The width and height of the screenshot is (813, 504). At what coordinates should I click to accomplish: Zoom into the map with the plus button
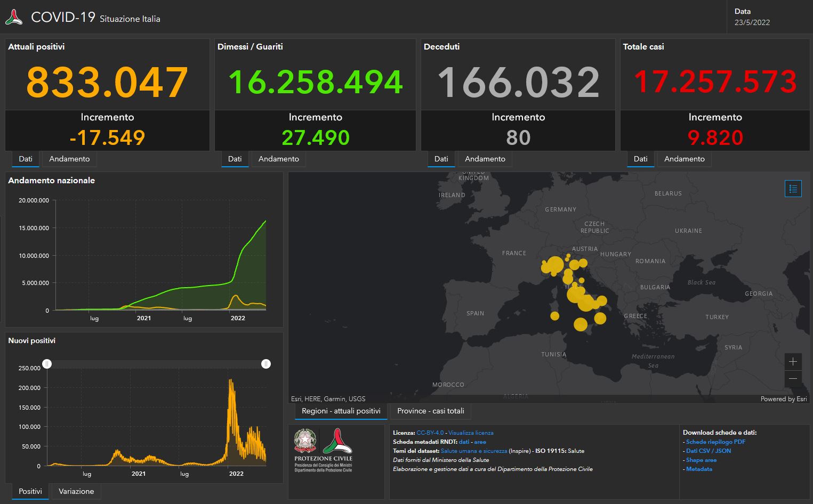tap(793, 362)
